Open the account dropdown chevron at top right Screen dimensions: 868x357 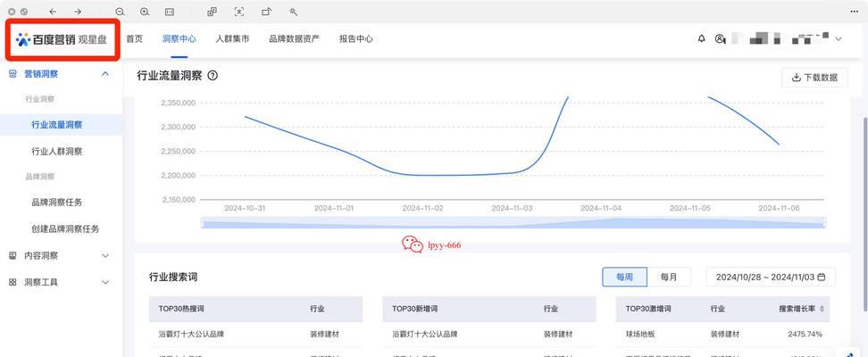coord(839,38)
